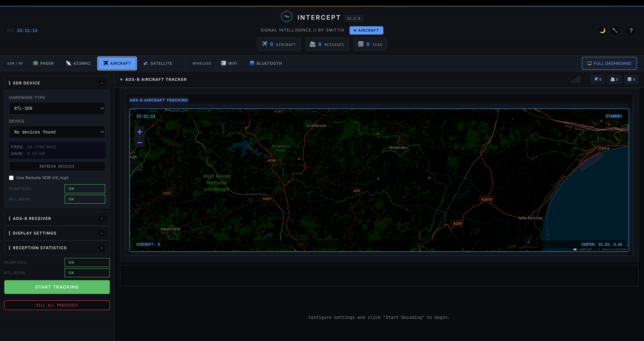This screenshot has height=341, width=644.
Task: Toggle dark mode moon icon
Action: click(x=602, y=30)
